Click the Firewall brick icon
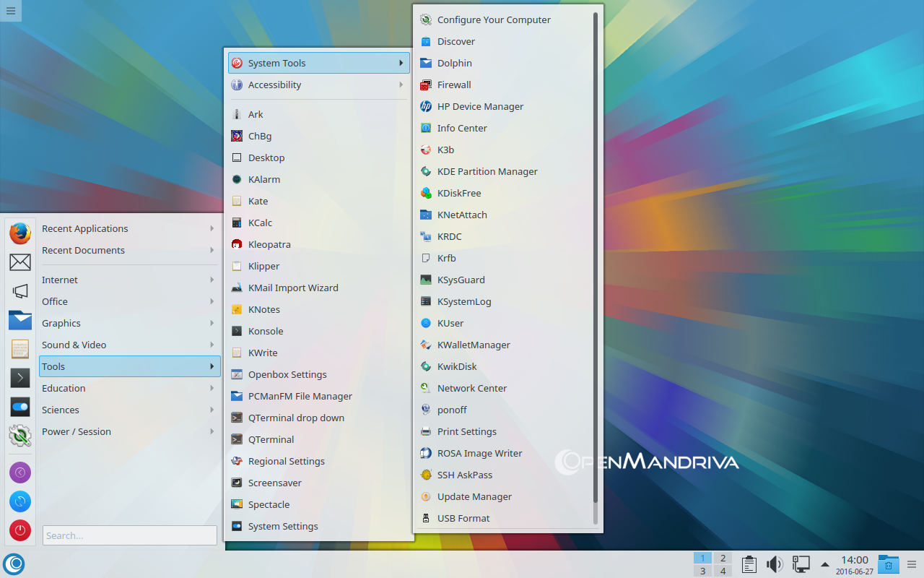This screenshot has height=578, width=924. pyautogui.click(x=426, y=85)
